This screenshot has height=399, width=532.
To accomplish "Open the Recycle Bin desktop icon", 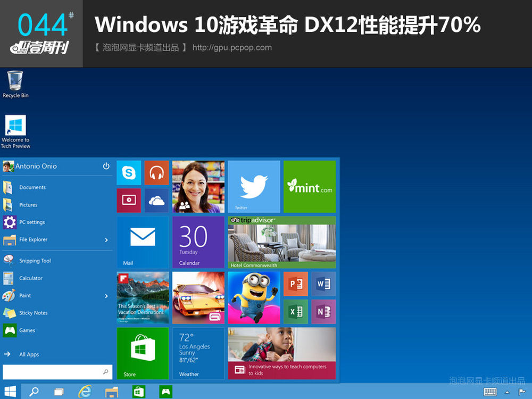I will 15,85.
